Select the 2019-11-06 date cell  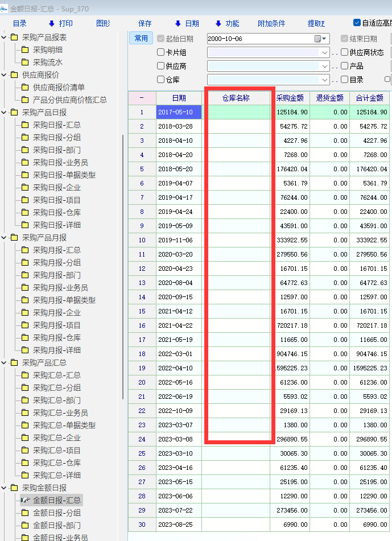(x=179, y=240)
